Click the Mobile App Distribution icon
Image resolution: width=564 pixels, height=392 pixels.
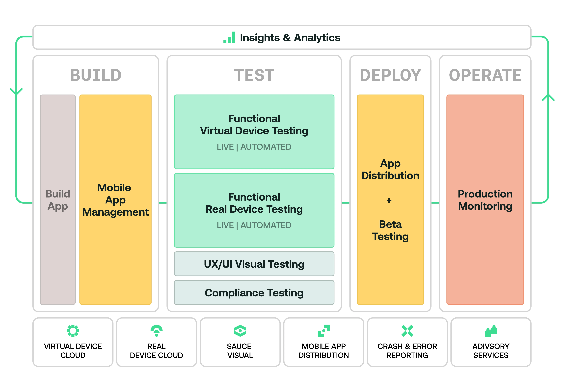(323, 331)
